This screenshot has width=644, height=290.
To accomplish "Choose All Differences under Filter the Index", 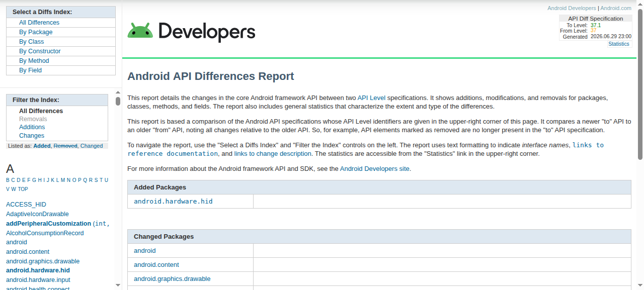I will [x=41, y=111].
